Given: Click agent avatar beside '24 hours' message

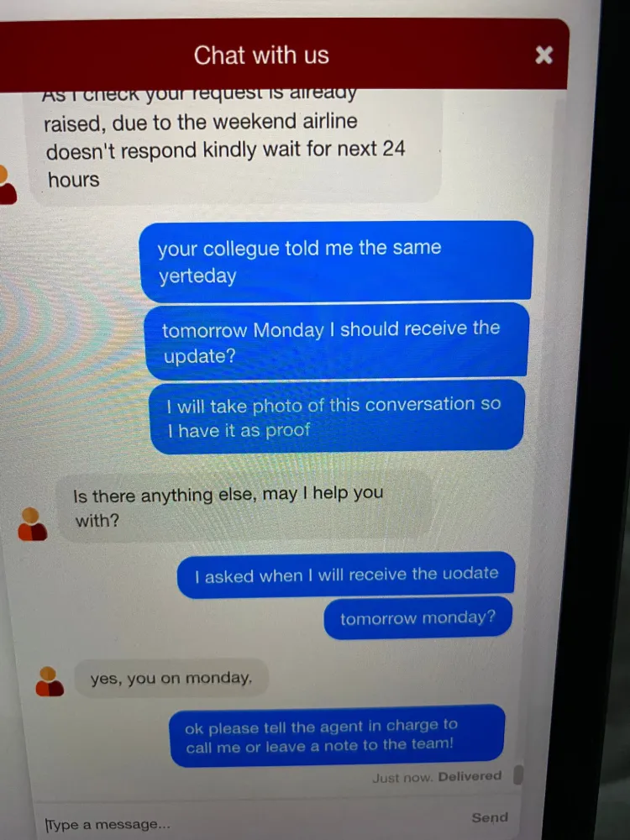Looking at the screenshot, I should click(7, 185).
